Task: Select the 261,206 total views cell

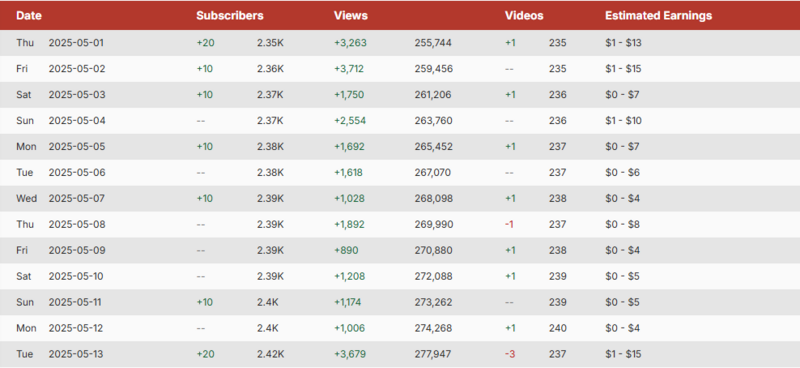Action: pos(433,95)
